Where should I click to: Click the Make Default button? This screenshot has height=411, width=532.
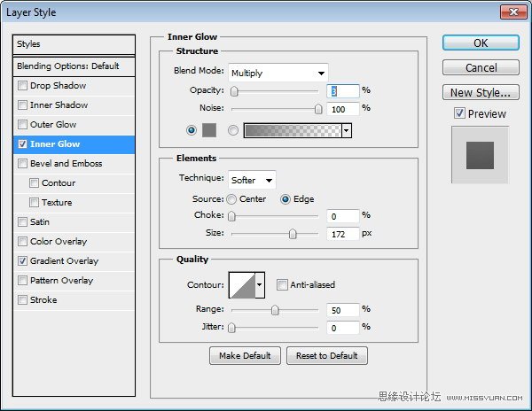pyautogui.click(x=245, y=355)
